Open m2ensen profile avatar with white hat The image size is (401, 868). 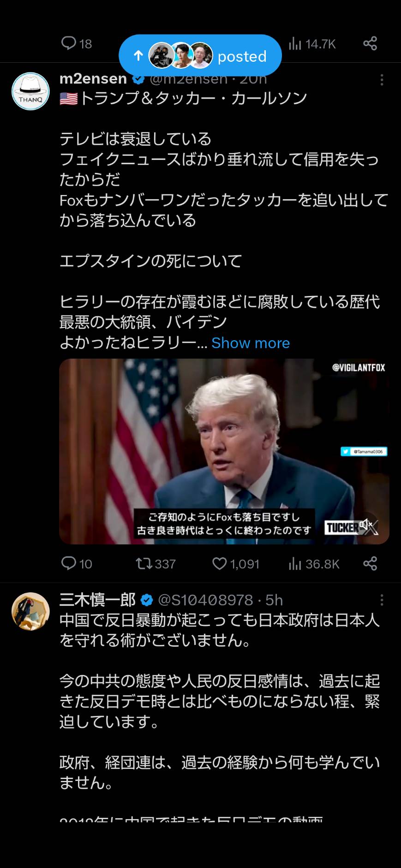pos(30,91)
